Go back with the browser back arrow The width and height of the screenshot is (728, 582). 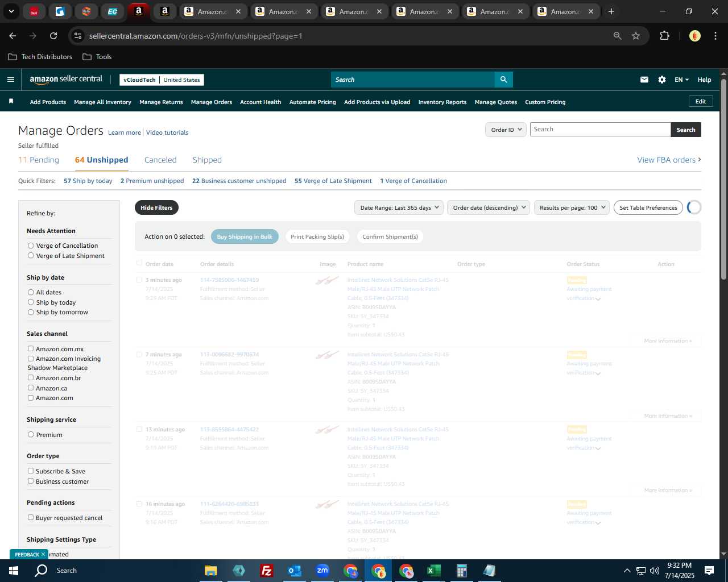(13, 36)
